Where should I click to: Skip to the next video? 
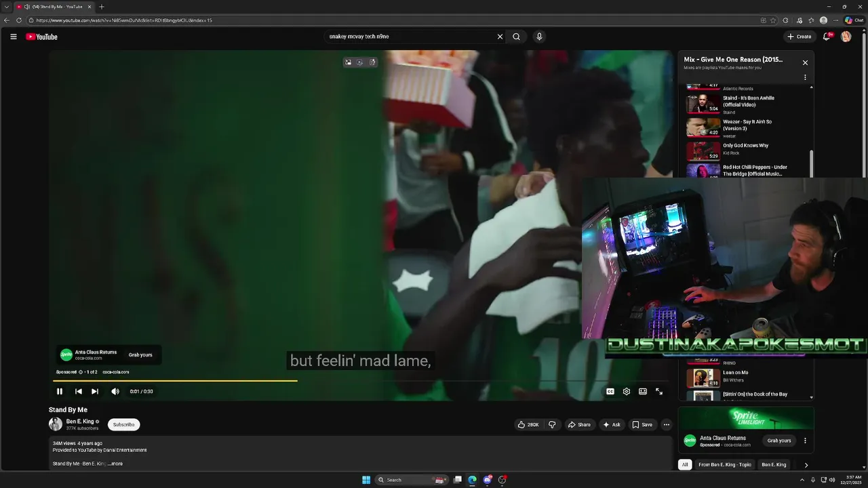tap(95, 391)
